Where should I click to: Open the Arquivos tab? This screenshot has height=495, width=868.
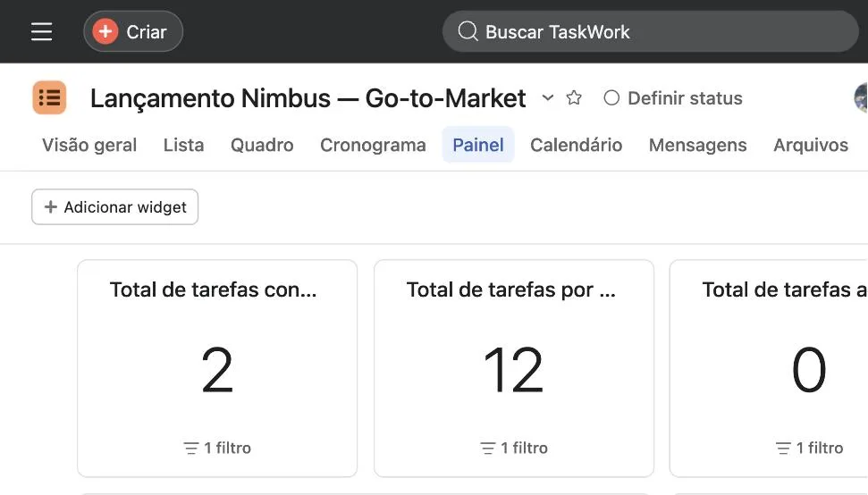pos(811,145)
